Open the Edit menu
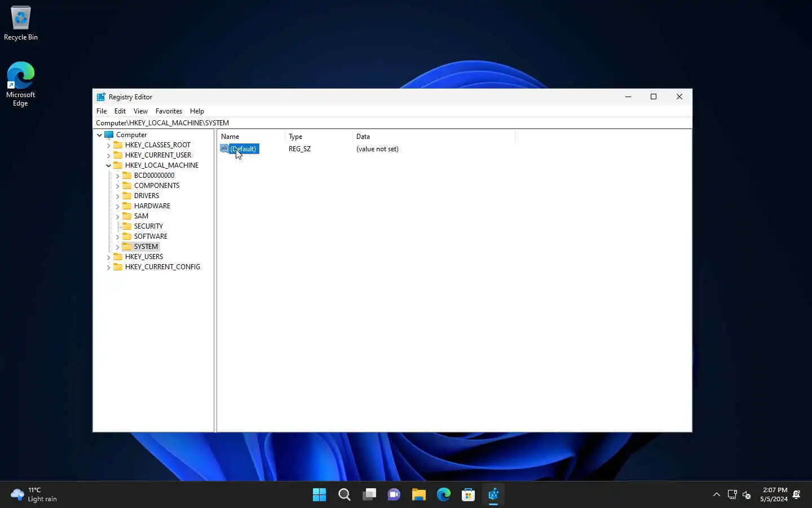 click(x=120, y=111)
